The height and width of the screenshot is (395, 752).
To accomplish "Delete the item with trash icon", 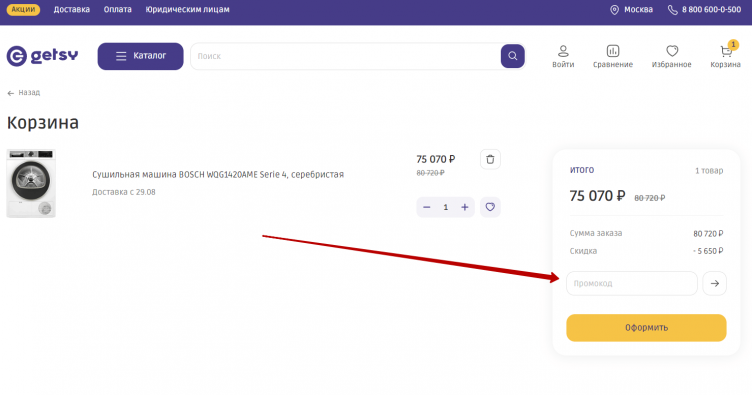I will [490, 159].
